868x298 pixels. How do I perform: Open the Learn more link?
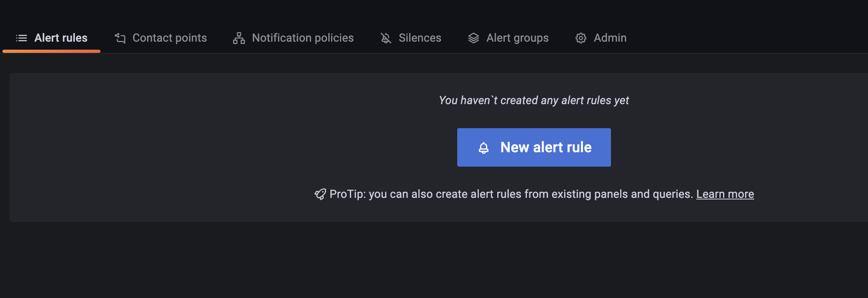725,194
